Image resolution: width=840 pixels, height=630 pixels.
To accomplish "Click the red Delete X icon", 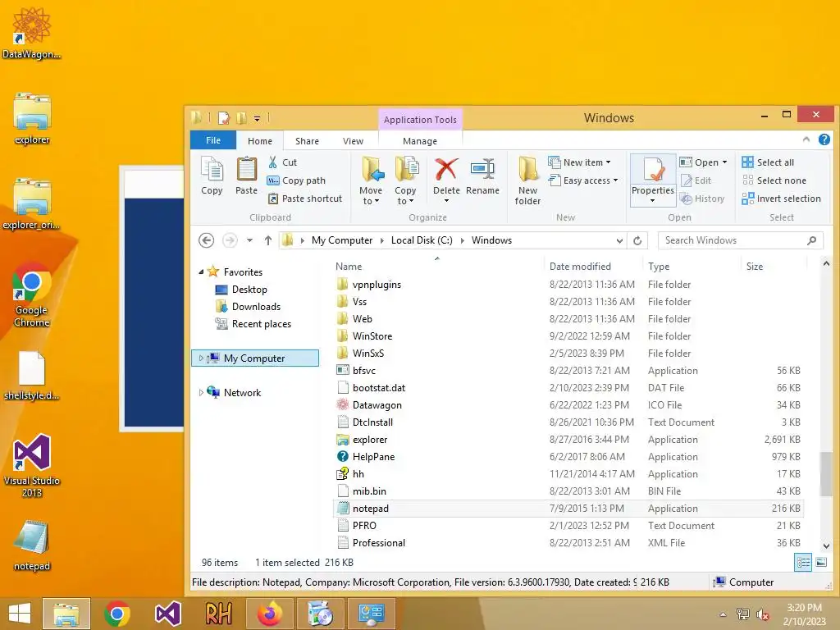I will 445,169.
